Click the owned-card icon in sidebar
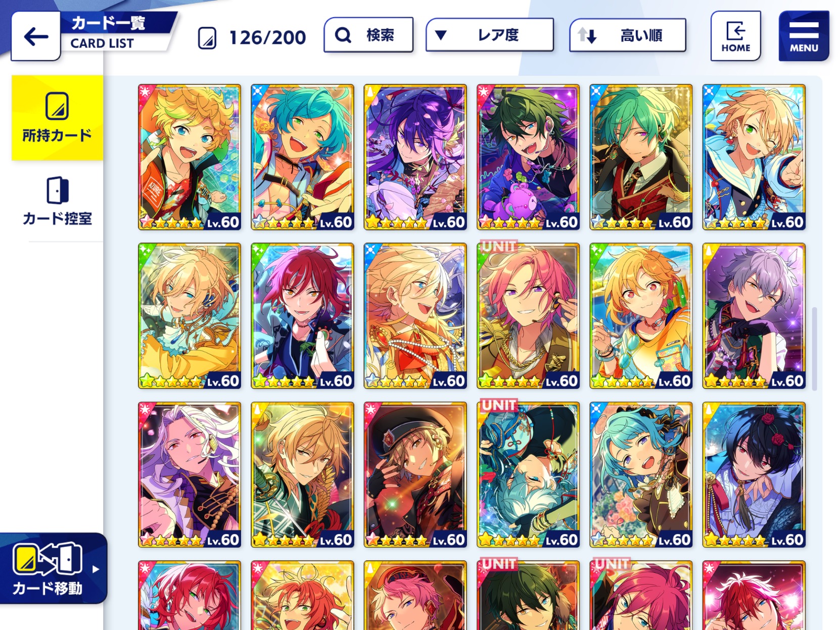This screenshot has width=840, height=630. coord(57,106)
